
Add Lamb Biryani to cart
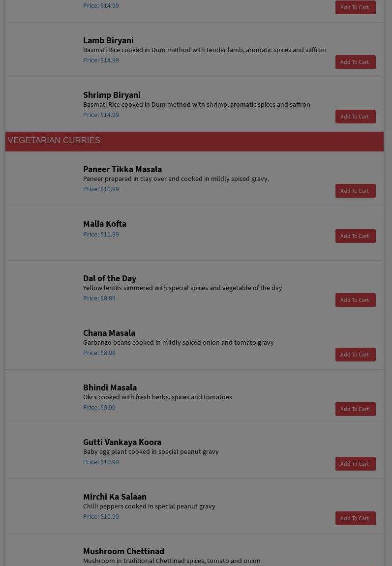355,62
